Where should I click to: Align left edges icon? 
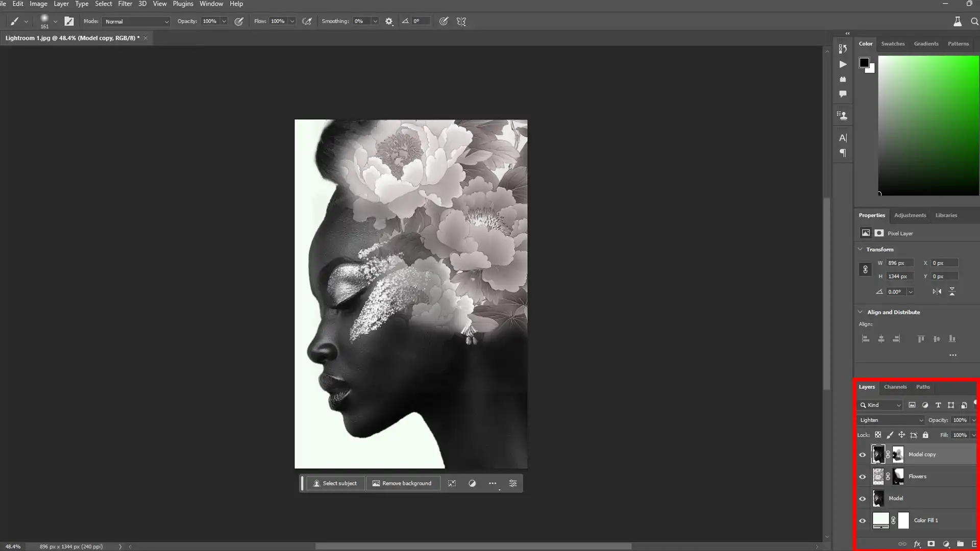(866, 339)
